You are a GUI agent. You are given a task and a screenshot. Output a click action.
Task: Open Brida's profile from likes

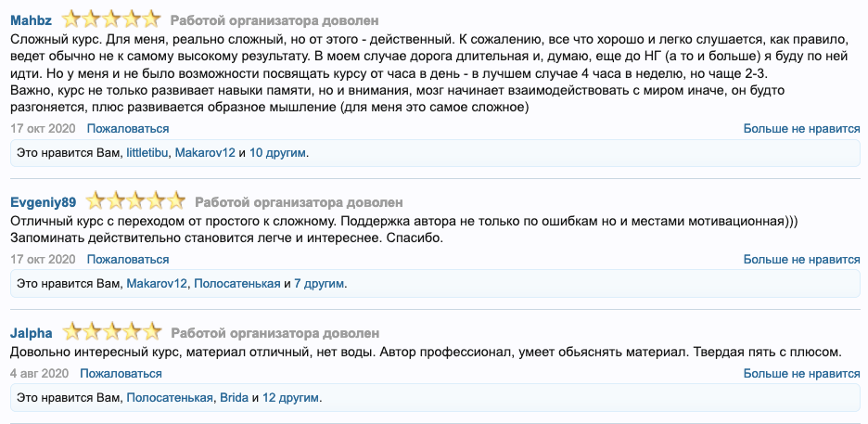pos(233,397)
